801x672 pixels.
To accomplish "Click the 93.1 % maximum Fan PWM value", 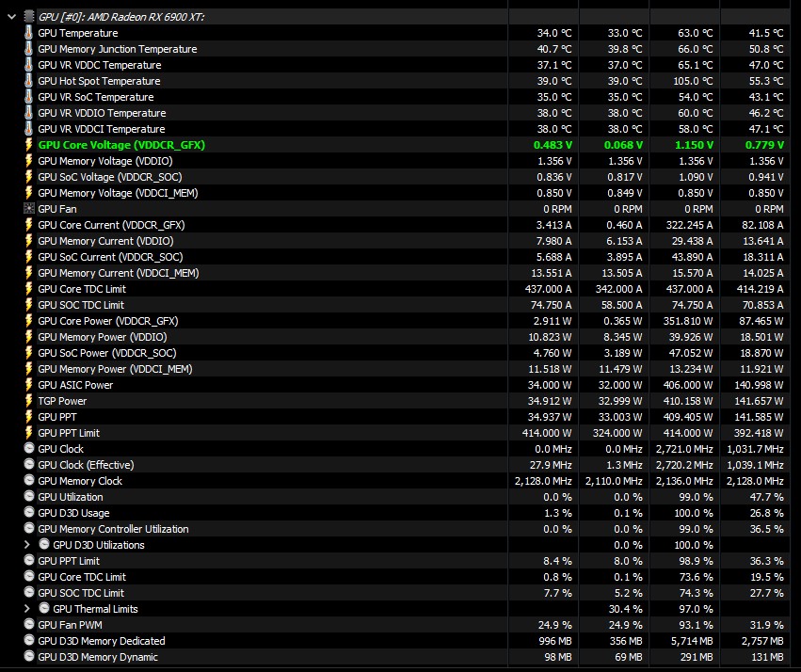I will pyautogui.click(x=697, y=625).
